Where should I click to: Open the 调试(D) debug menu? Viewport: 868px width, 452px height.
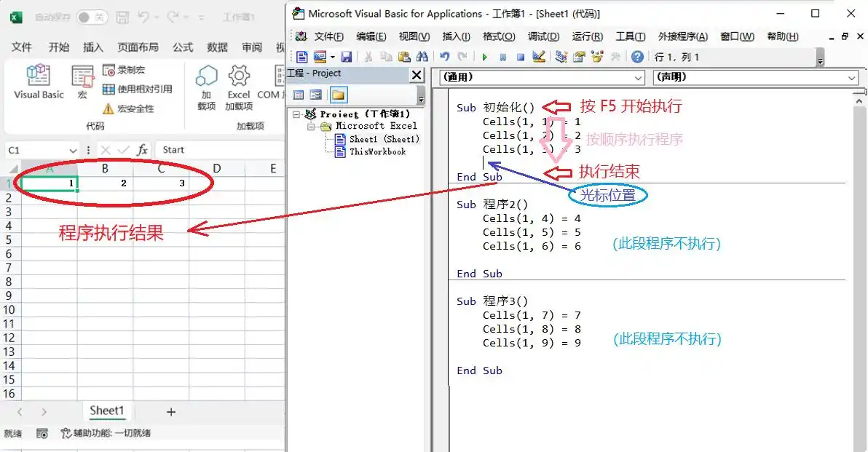coord(543,36)
